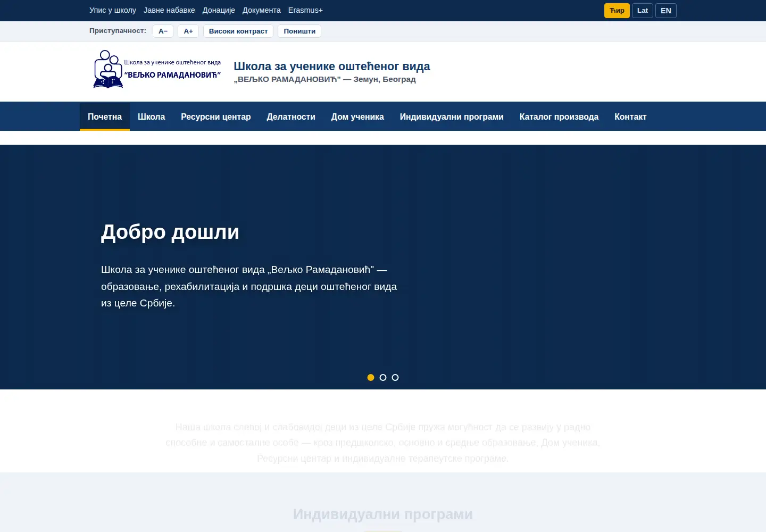
Task: Click the Индивидуални програми section heading
Action: pyautogui.click(x=383, y=514)
